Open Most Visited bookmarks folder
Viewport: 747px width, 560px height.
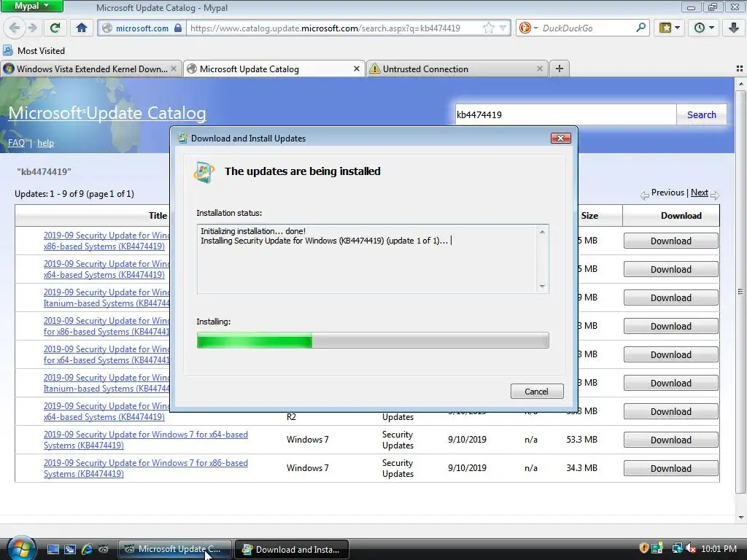click(x=34, y=50)
